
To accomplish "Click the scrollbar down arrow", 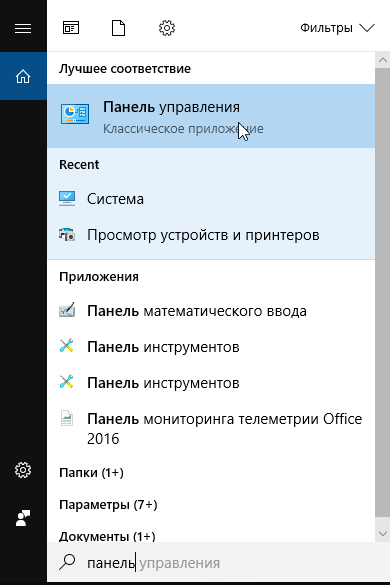I will click(x=383, y=534).
